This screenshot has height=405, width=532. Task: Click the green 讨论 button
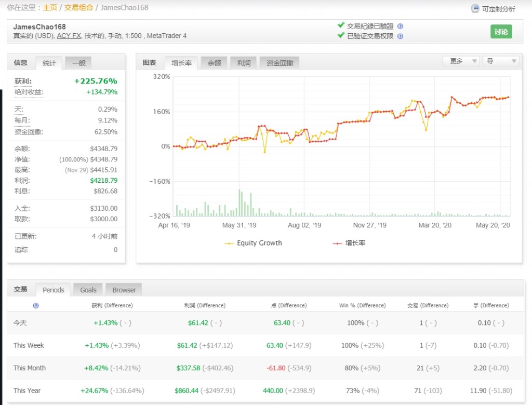[501, 32]
